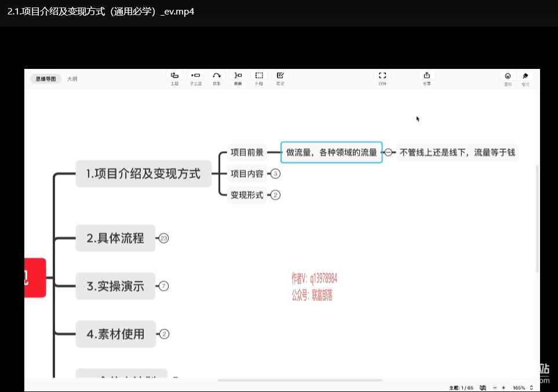Screen dimensions: 558x392
Task: Switch to the 思维导图 tab
Action: [x=46, y=79]
